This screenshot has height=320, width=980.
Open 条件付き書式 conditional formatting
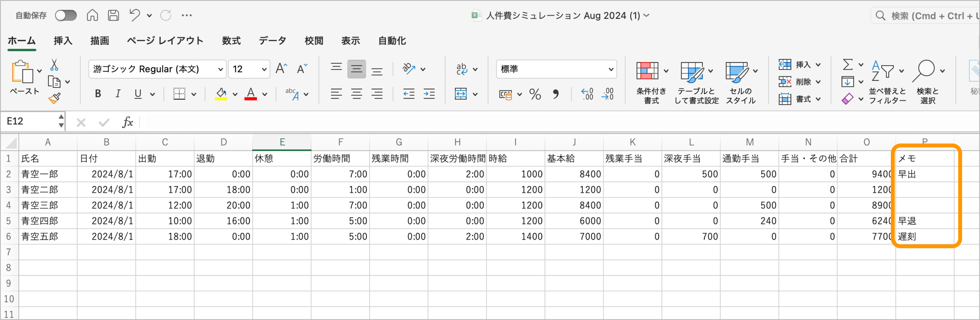point(651,83)
